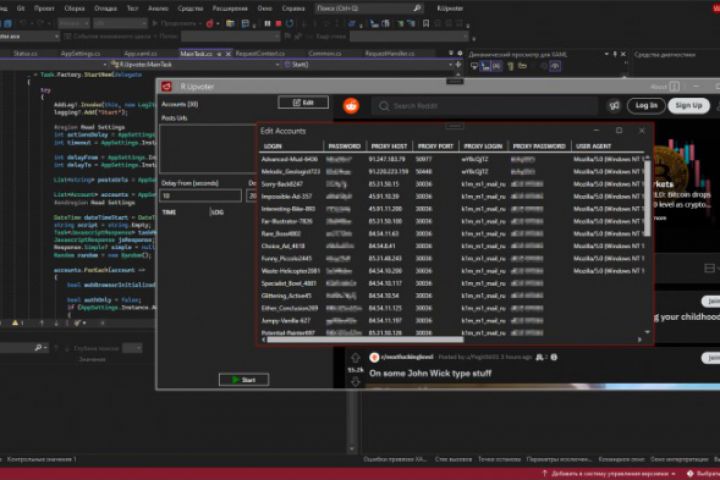
Task: Click the bookmark icon in the Visual Studio toolbar
Action: (426, 23)
